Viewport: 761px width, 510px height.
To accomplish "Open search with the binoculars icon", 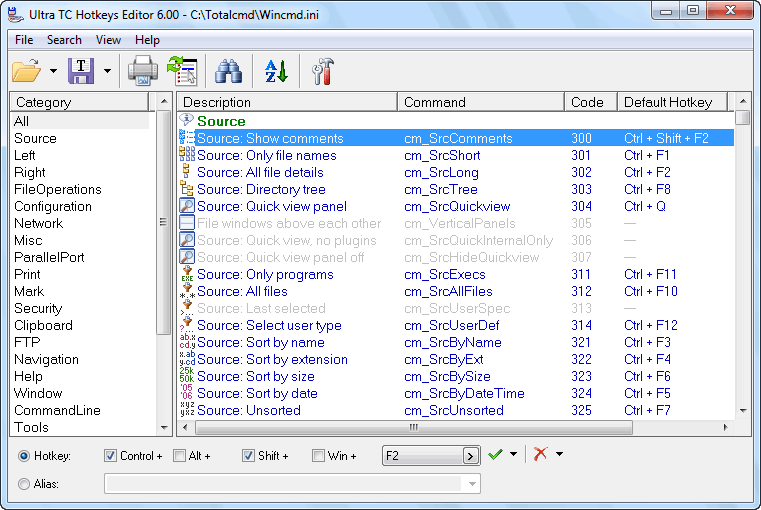I will pos(228,71).
